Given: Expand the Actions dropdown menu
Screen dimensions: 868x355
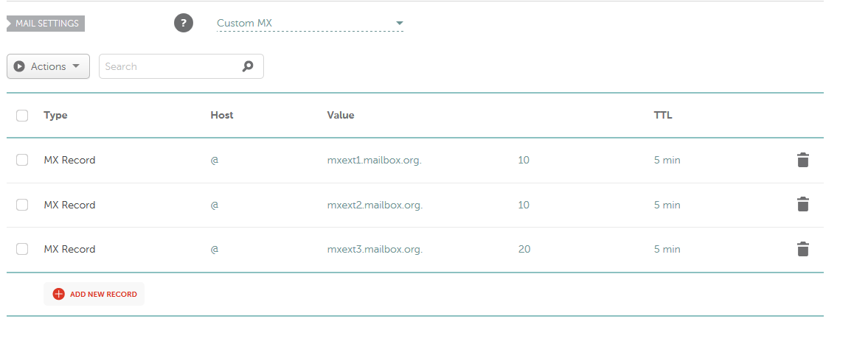Looking at the screenshot, I should click(x=49, y=66).
